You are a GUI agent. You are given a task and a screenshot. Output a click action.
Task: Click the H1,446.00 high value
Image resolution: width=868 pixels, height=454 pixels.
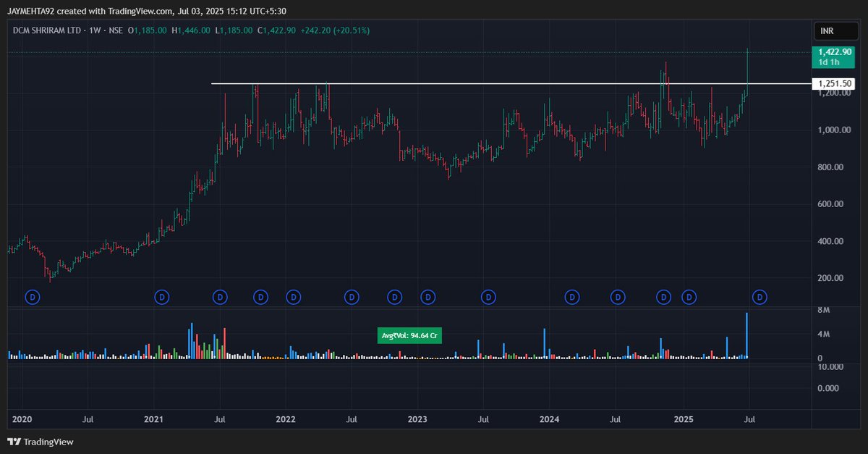point(191,30)
